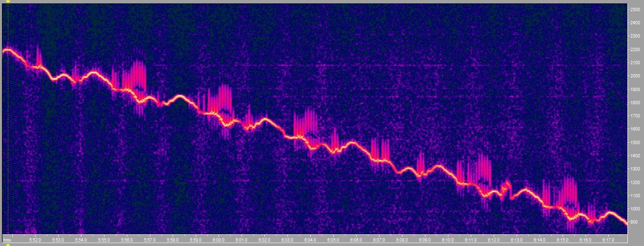The image size is (644, 246).
Task: Click 1500 on the frequency ruler
Action: pos(635,142)
